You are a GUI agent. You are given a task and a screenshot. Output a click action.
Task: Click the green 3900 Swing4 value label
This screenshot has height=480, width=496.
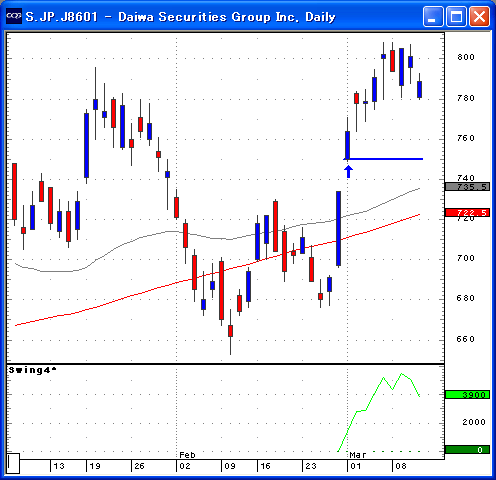coord(467,395)
